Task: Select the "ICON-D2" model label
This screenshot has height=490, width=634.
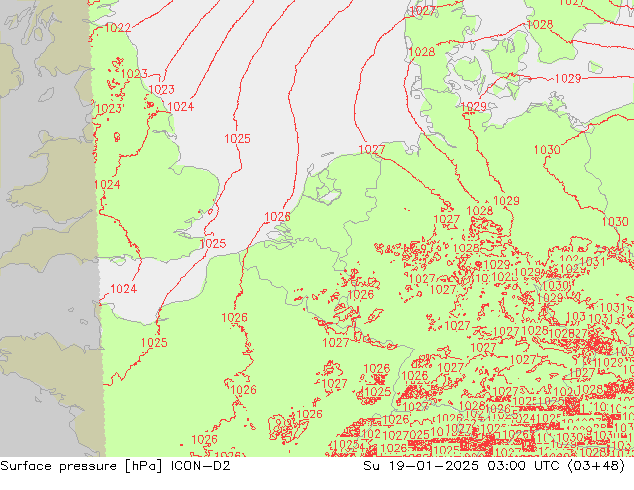Action: click(x=201, y=466)
